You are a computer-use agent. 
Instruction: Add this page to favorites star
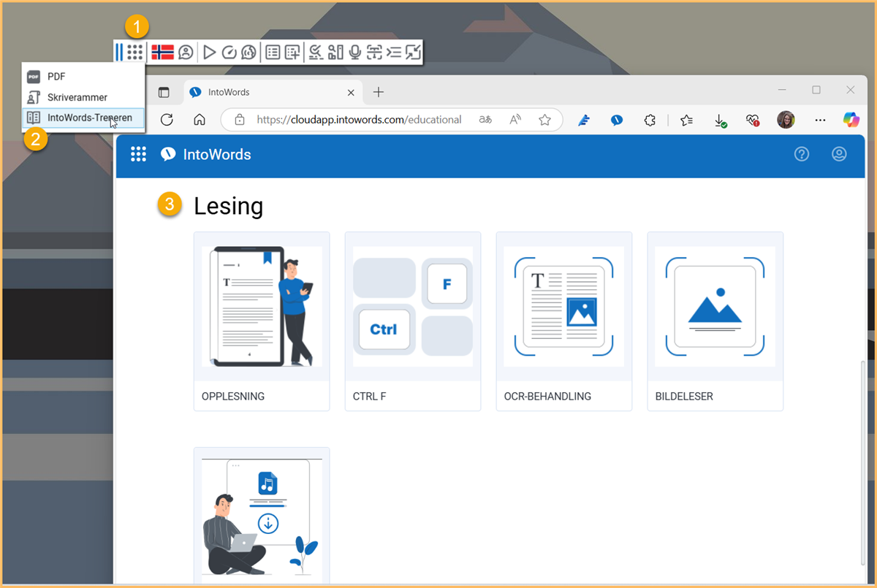pyautogui.click(x=544, y=120)
